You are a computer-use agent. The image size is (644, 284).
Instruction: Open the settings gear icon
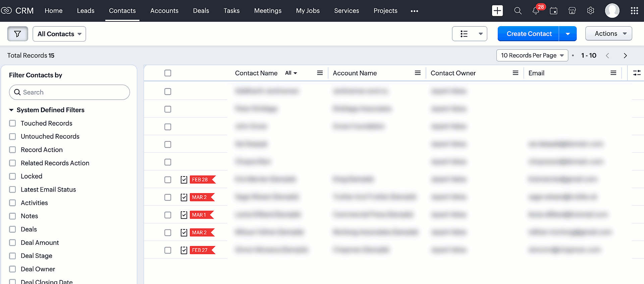[x=590, y=11]
